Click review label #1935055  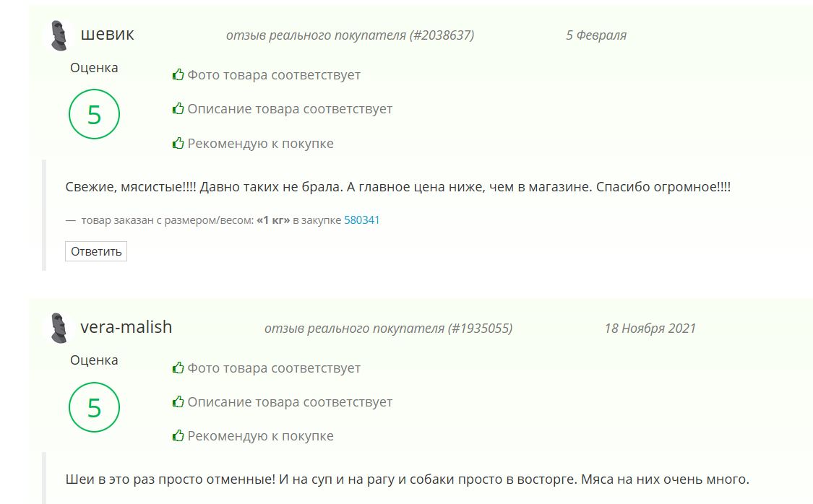(388, 328)
